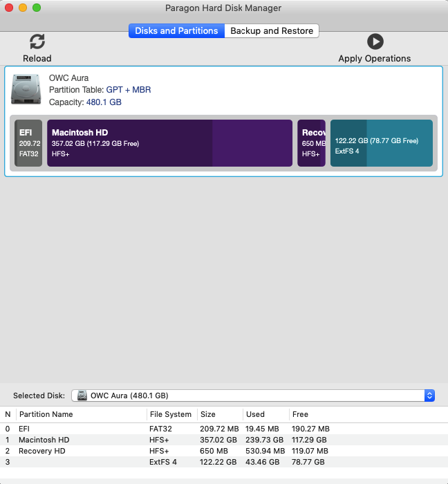This screenshot has width=448, height=484.
Task: Maximize window with the green button
Action: pyautogui.click(x=37, y=8)
